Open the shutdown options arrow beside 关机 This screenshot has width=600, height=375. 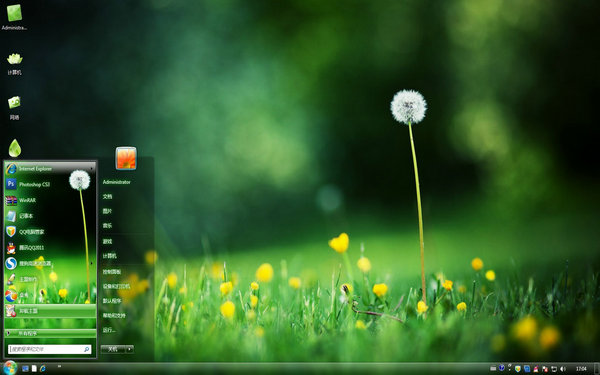[130, 349]
